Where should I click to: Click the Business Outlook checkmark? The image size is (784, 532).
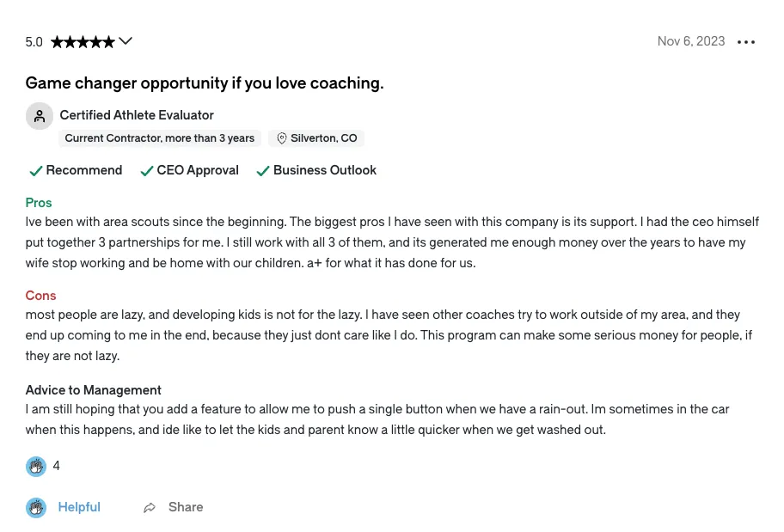(263, 171)
